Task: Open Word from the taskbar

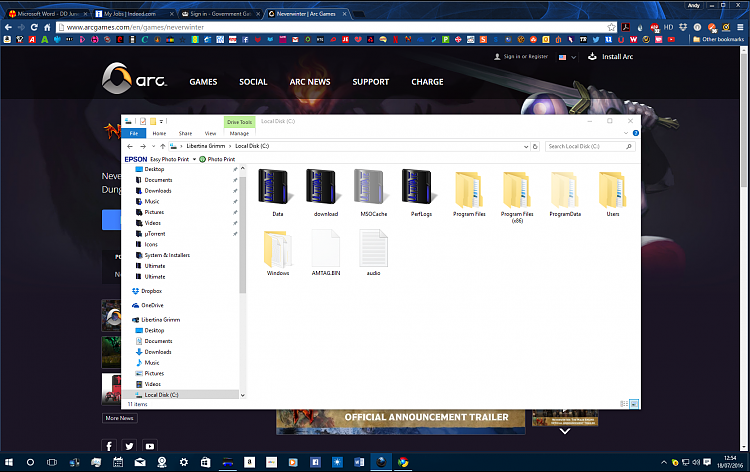Action: point(359,462)
